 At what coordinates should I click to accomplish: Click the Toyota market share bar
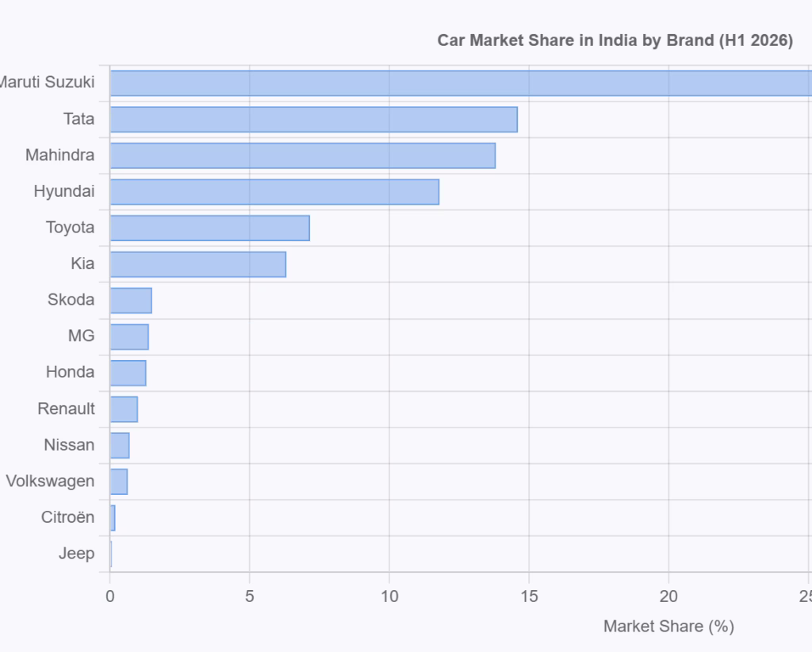(x=209, y=228)
